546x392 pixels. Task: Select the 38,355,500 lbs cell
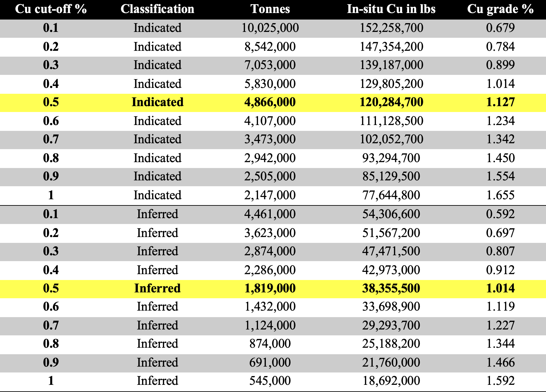point(391,288)
